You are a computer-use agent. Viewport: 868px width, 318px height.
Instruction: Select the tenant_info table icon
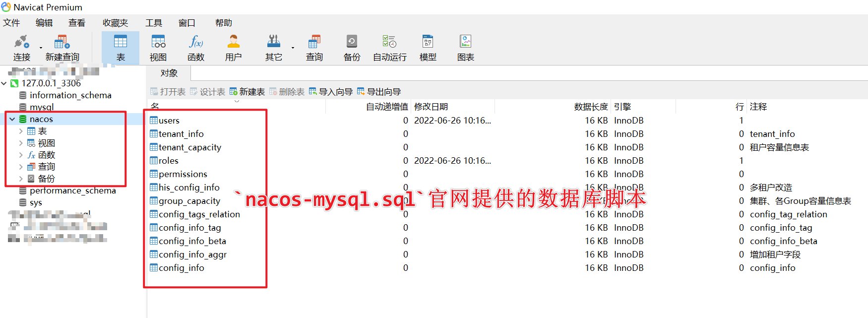pyautogui.click(x=154, y=134)
